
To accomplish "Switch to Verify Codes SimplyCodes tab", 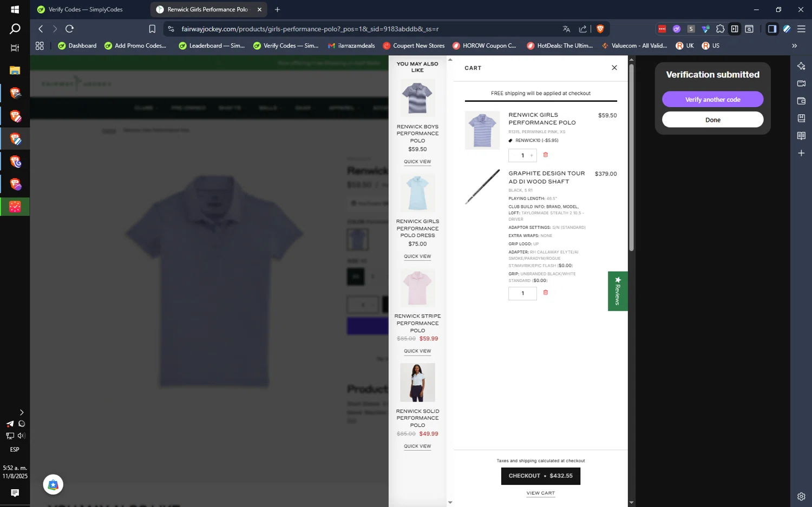I will 86,9.
